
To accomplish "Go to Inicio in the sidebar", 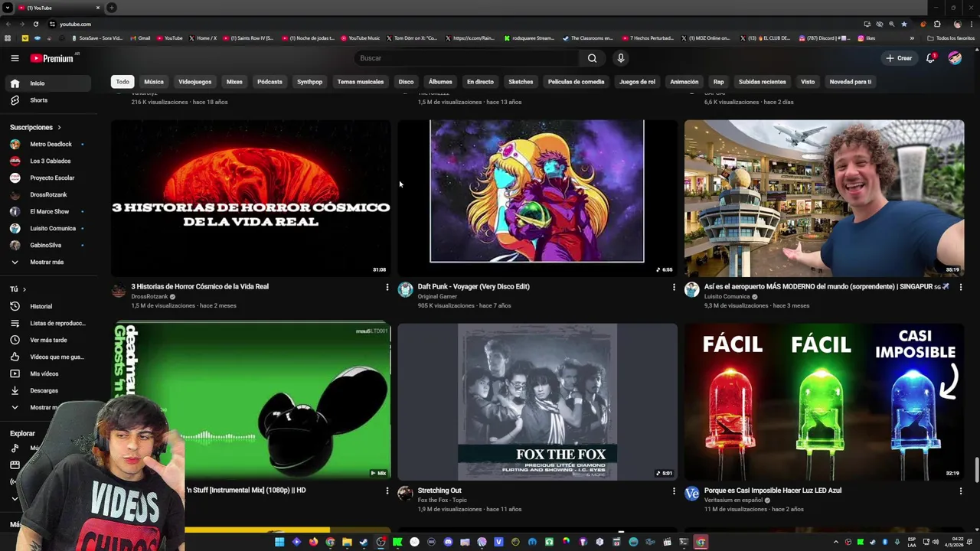I will coord(48,83).
